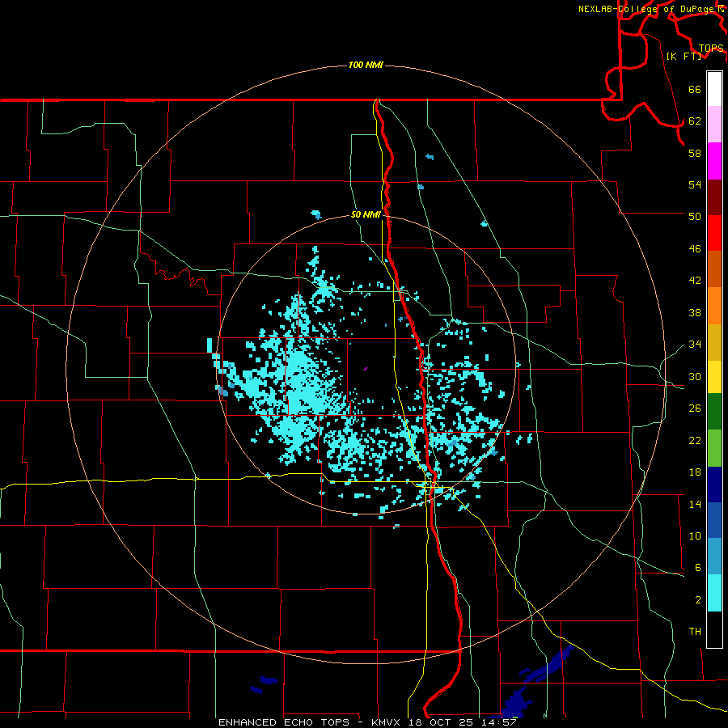
Task: Click the navy blue legend swatch
Action: click(x=714, y=485)
